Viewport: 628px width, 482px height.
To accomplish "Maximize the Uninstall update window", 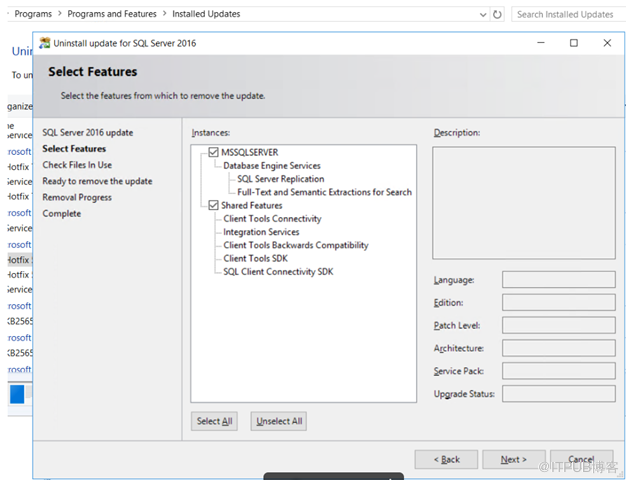I will tap(574, 43).
